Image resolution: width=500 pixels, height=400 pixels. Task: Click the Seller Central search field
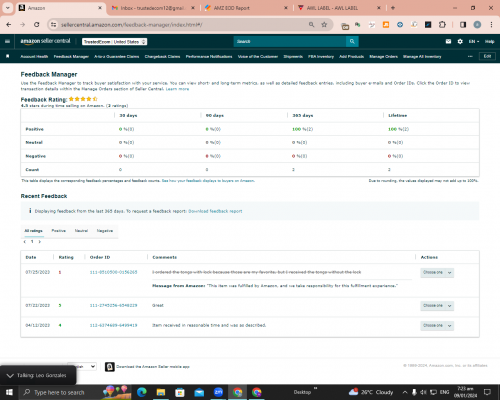pos(290,41)
